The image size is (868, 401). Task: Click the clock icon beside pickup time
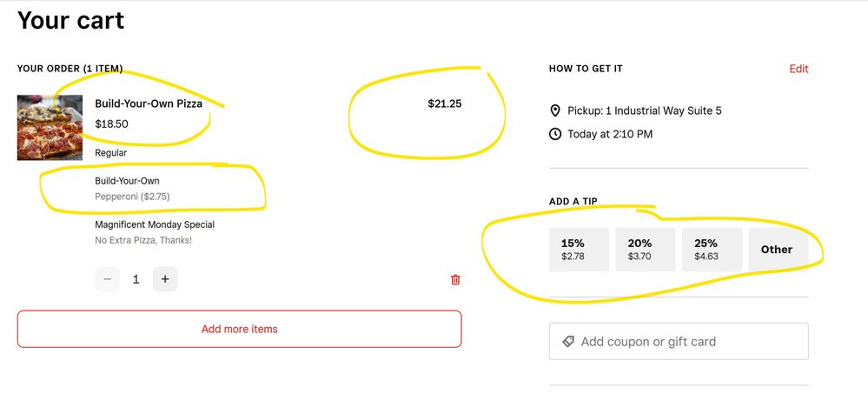tap(555, 134)
